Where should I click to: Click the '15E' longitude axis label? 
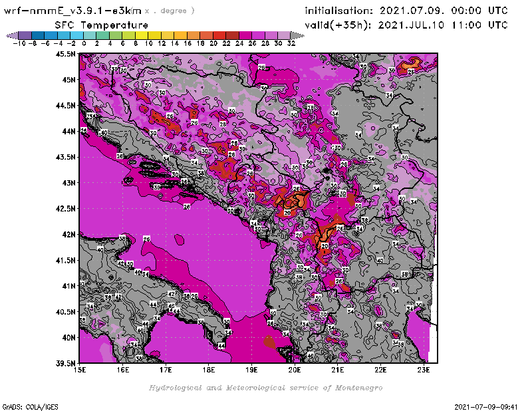click(x=80, y=370)
